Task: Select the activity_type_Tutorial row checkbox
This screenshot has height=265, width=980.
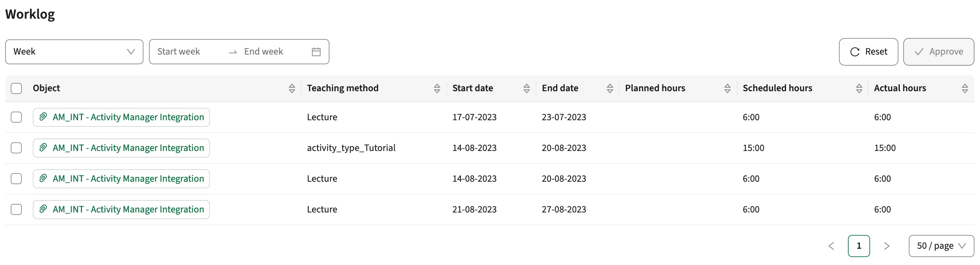Action: click(x=16, y=148)
